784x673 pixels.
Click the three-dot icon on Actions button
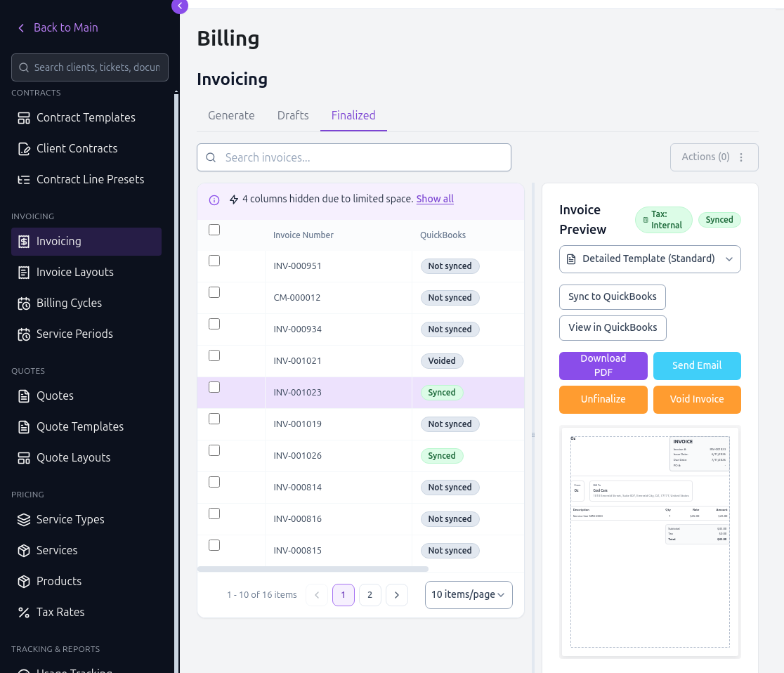tap(741, 157)
